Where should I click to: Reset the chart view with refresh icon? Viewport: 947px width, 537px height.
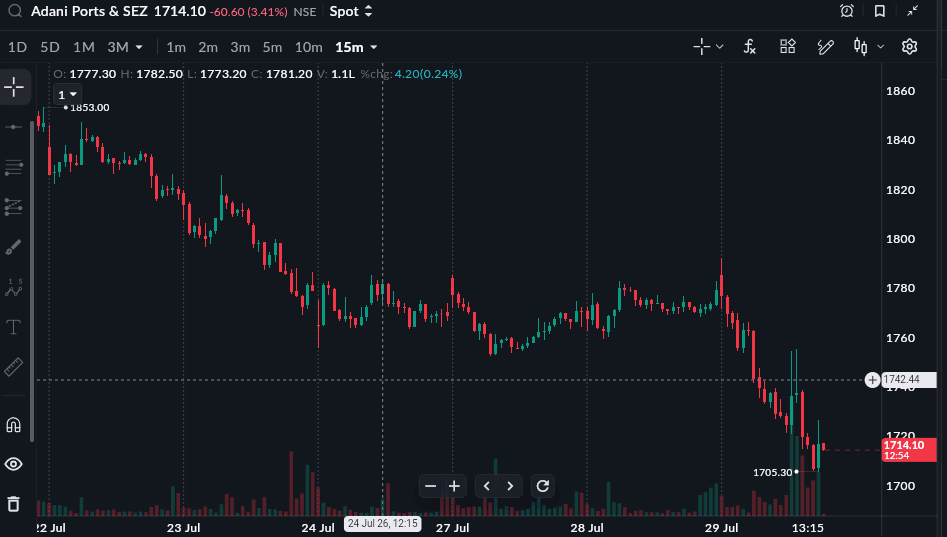tap(542, 486)
